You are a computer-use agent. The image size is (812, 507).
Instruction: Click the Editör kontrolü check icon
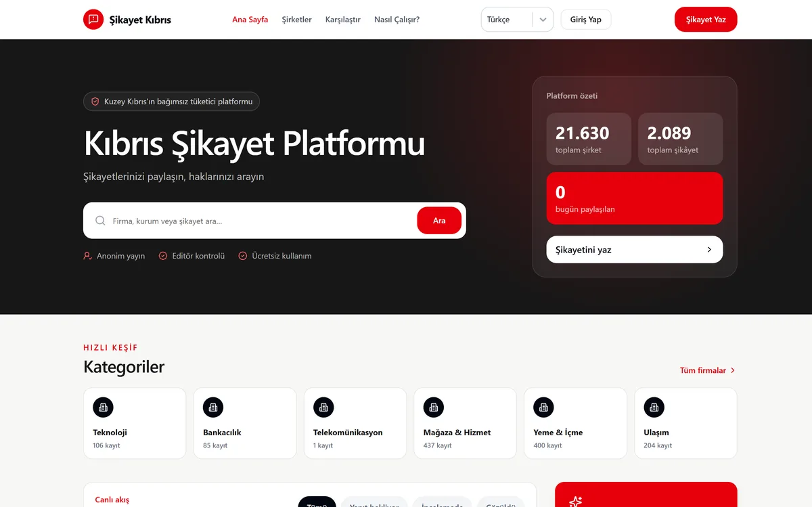point(162,256)
